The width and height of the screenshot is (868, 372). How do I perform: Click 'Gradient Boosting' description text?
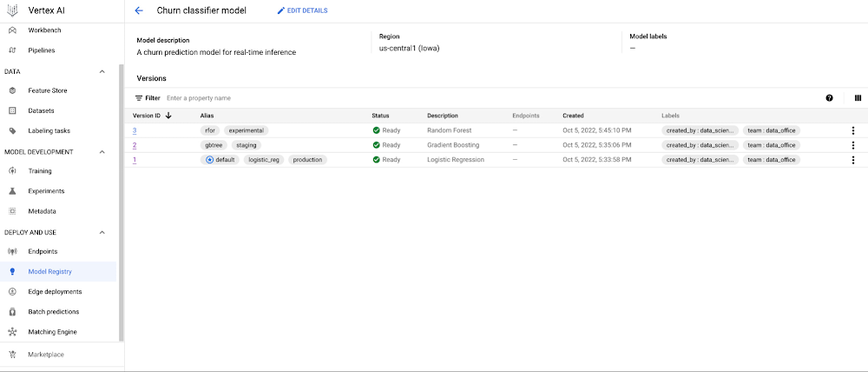pos(453,145)
